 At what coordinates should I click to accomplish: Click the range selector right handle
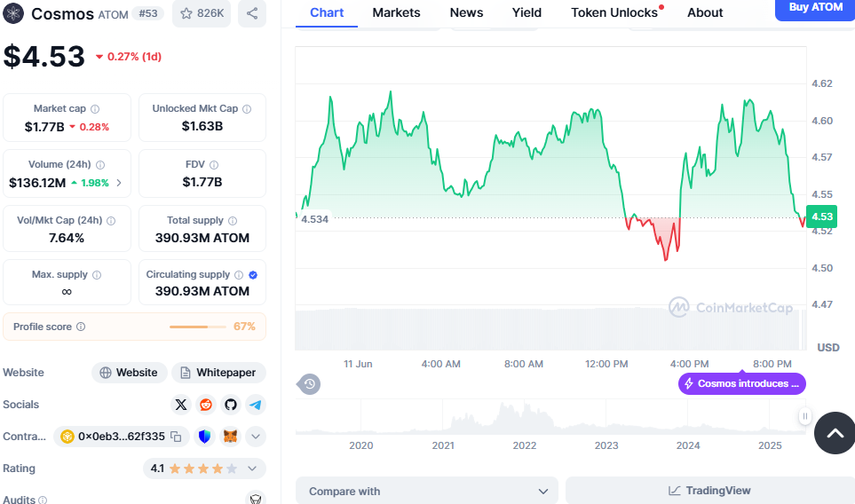804,416
